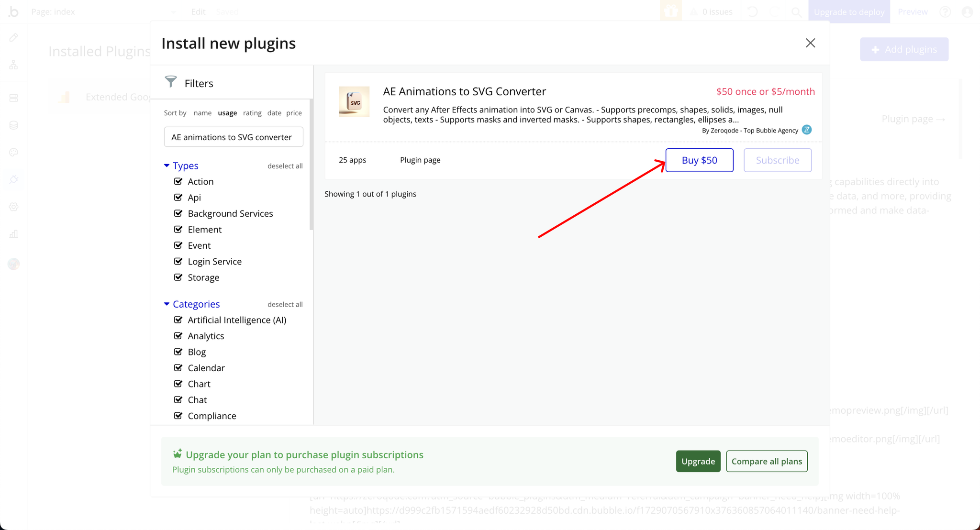Image resolution: width=980 pixels, height=530 pixels.
Task: Uncheck the Storage type checkbox
Action: tap(178, 277)
